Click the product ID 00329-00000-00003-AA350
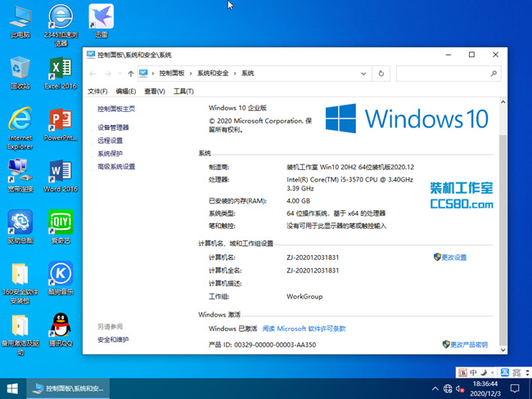Viewport: 532px width, 399px height. [x=275, y=345]
